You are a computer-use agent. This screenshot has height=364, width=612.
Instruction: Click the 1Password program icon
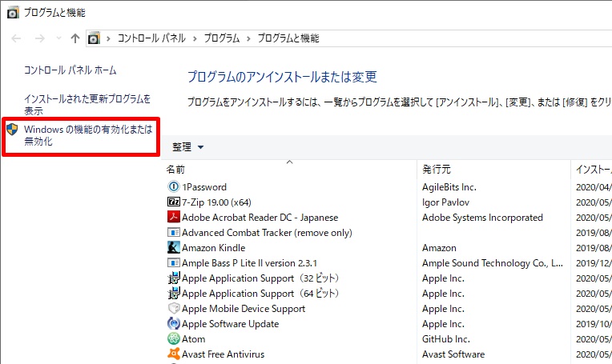click(x=173, y=186)
